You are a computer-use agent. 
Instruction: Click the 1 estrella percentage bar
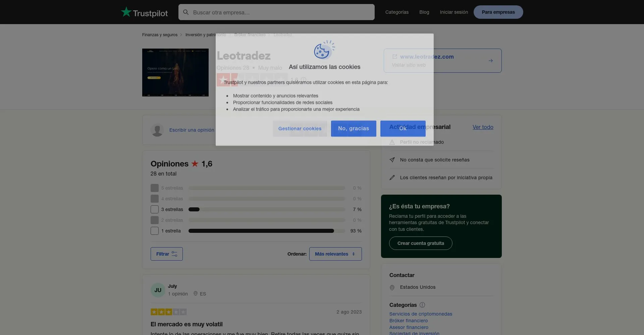tap(267, 231)
